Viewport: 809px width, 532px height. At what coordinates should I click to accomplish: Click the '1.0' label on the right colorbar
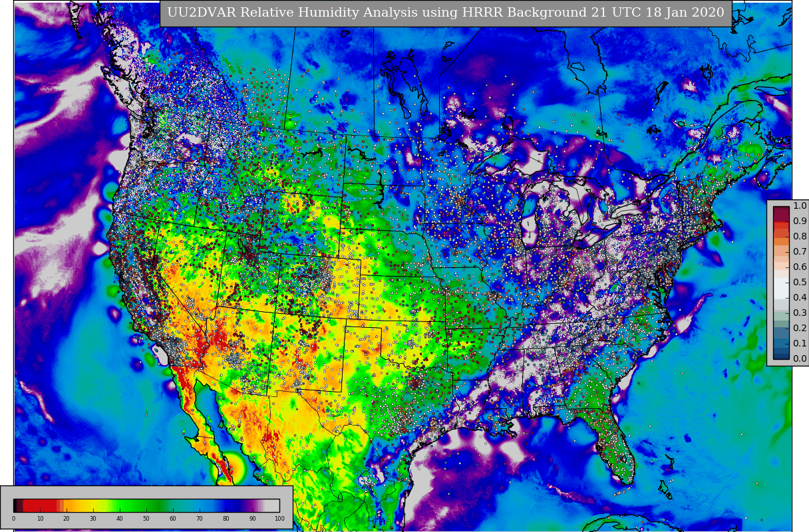click(799, 205)
